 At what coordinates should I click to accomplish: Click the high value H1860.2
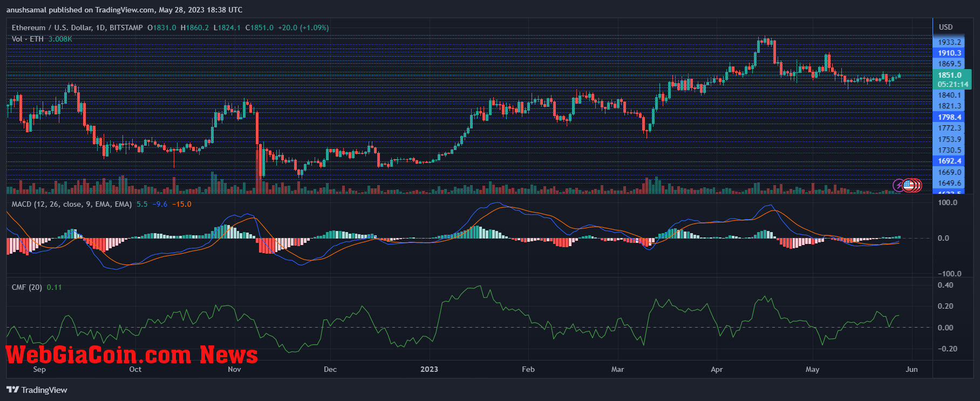(195, 28)
